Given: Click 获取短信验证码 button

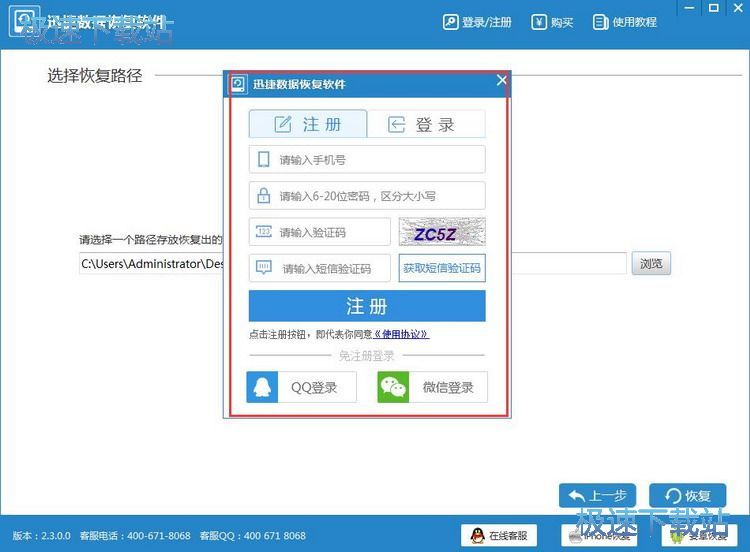Looking at the screenshot, I should click(442, 268).
